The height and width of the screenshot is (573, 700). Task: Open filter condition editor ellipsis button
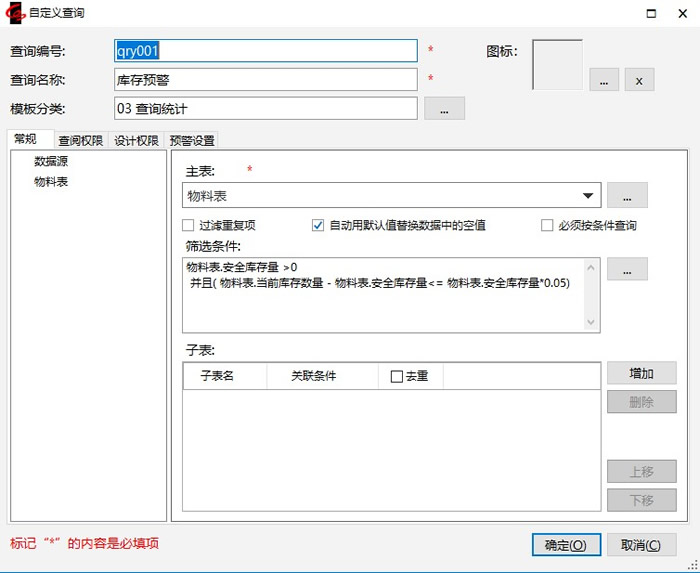point(627,269)
